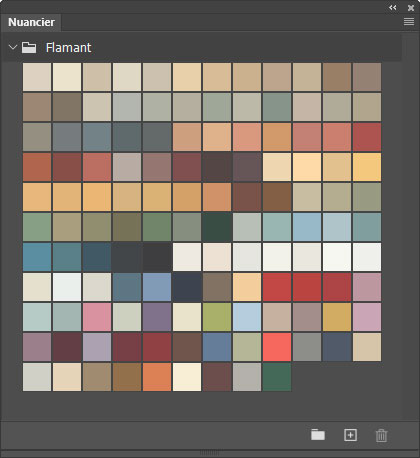The height and width of the screenshot is (458, 420).
Task: Select the Flamant group folder
Action: pos(29,47)
